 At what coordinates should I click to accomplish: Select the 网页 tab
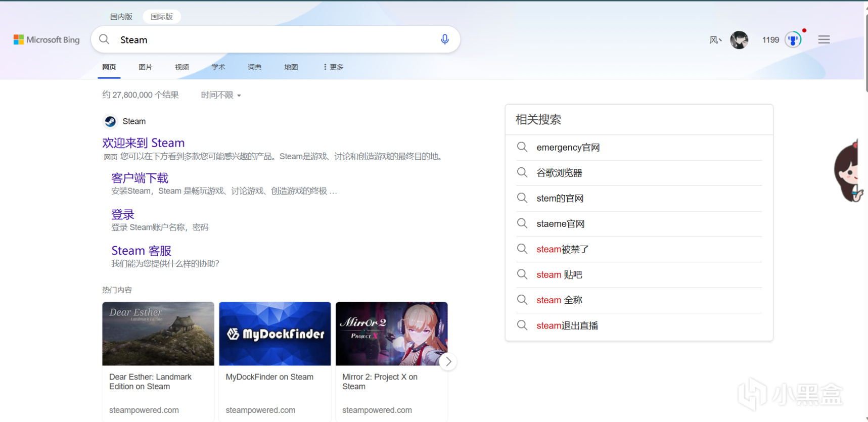point(109,67)
